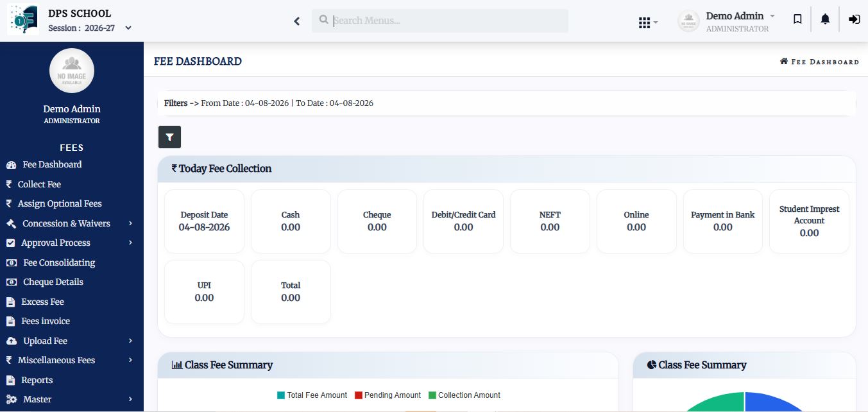Click rupee icon beside Assign Optional Fees
868x412 pixels.
[x=9, y=203]
